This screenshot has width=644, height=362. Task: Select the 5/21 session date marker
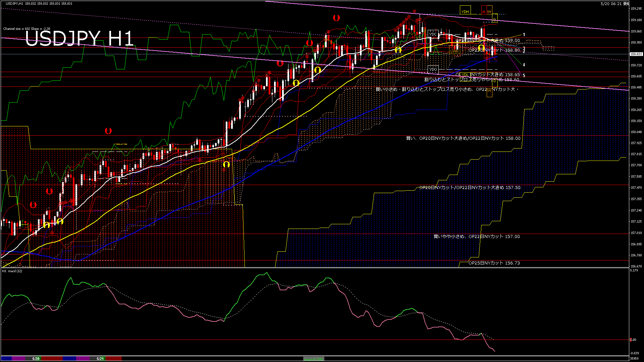pos(100,359)
